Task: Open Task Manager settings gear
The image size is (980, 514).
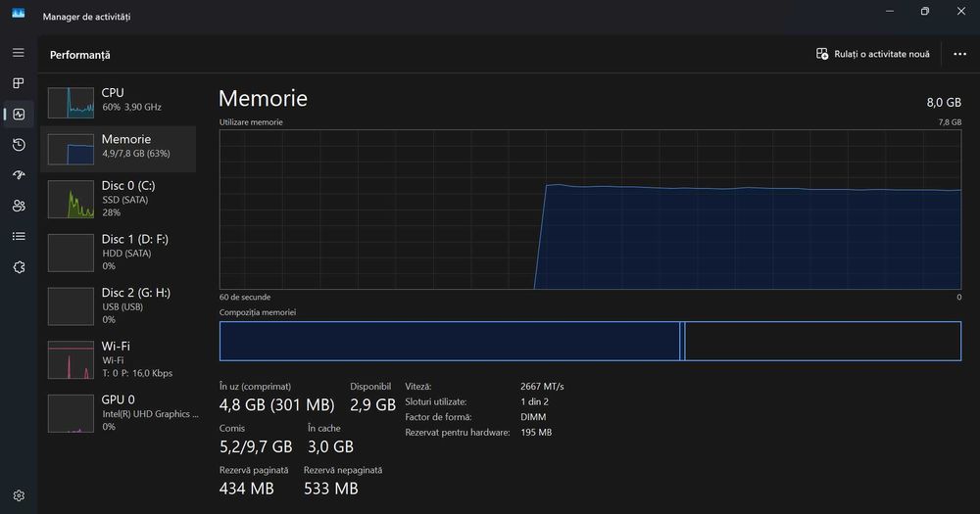Action: point(19,495)
